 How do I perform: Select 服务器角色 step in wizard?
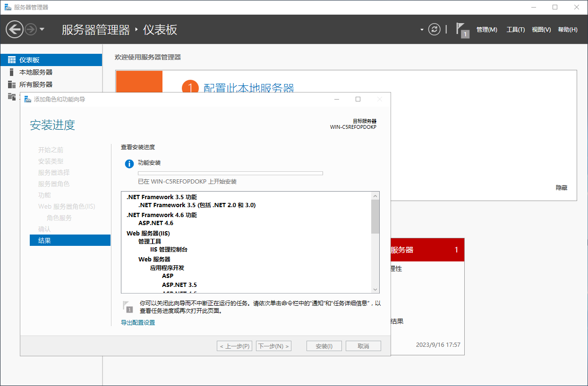(x=54, y=184)
